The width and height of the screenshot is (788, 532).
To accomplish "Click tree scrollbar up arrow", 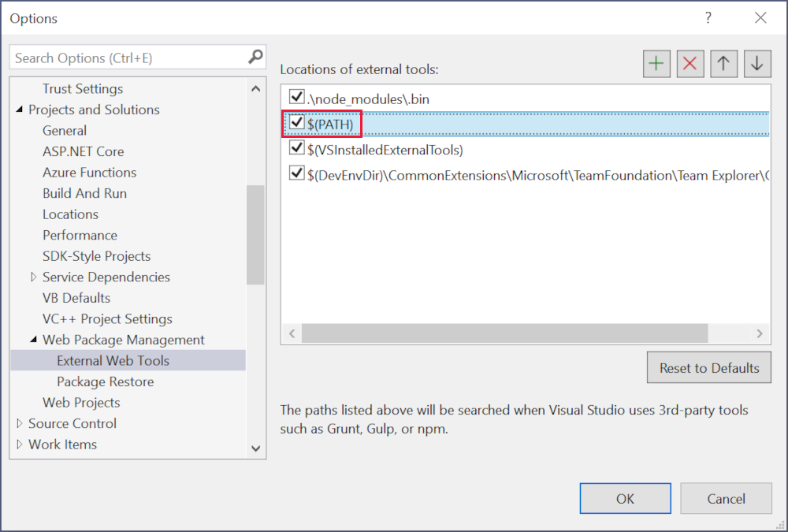I will point(255,89).
